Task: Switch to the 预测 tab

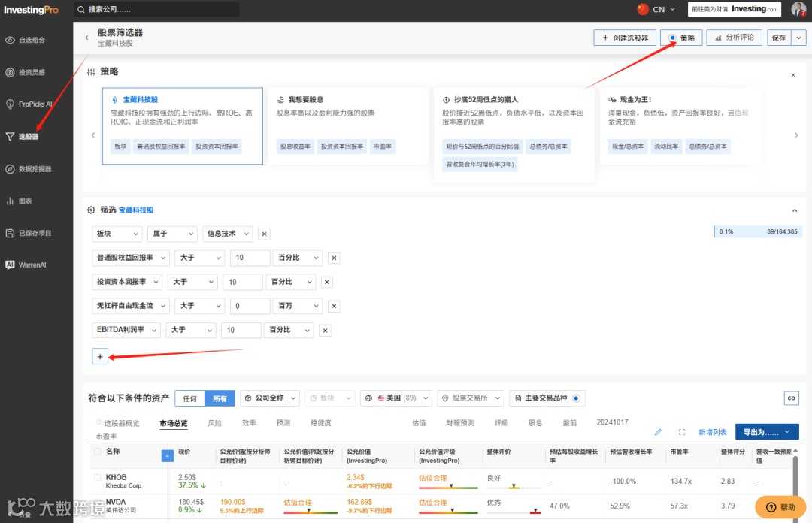Action: point(283,423)
